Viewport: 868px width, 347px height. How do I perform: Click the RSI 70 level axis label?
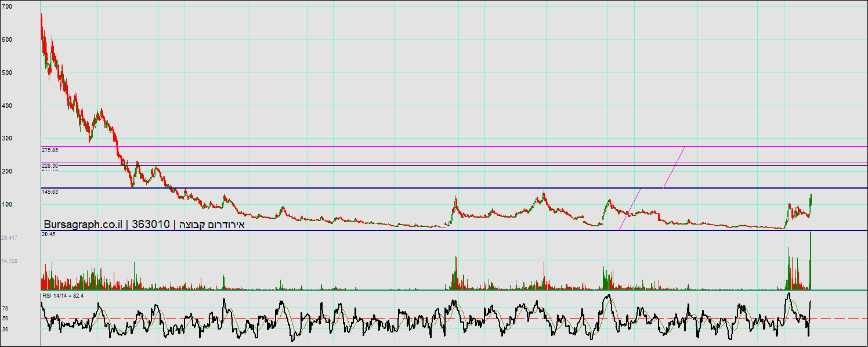(x=5, y=308)
